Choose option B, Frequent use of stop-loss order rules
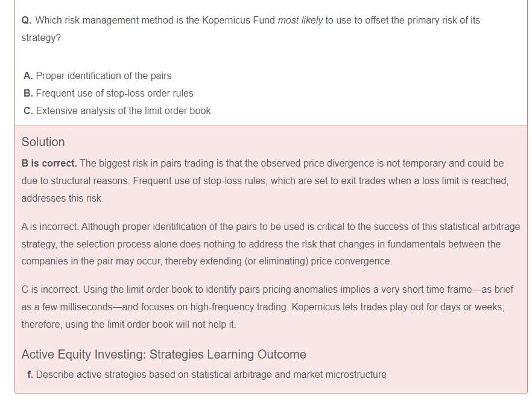Screen dimensions: 532x402 coord(115,94)
